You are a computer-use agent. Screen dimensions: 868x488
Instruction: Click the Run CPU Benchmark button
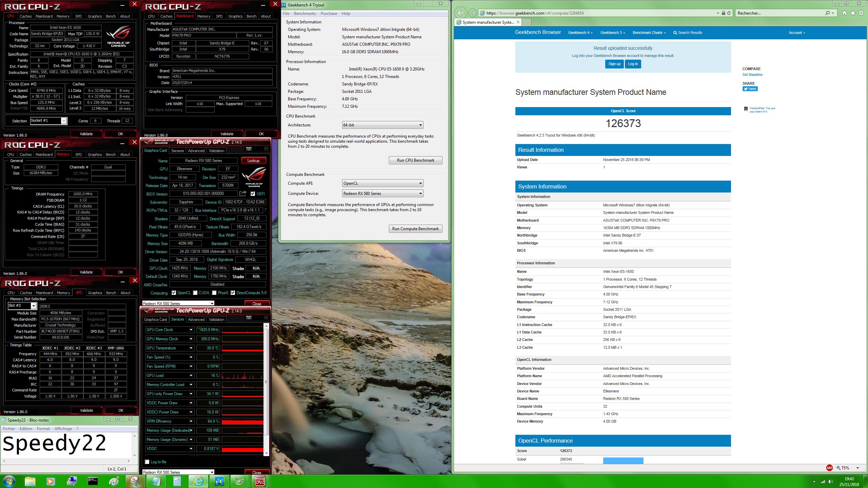(415, 160)
